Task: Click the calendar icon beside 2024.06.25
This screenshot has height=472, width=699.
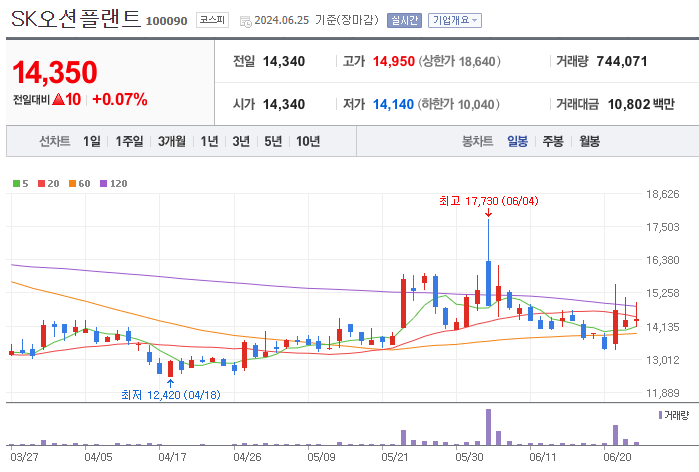Action: click(x=245, y=21)
